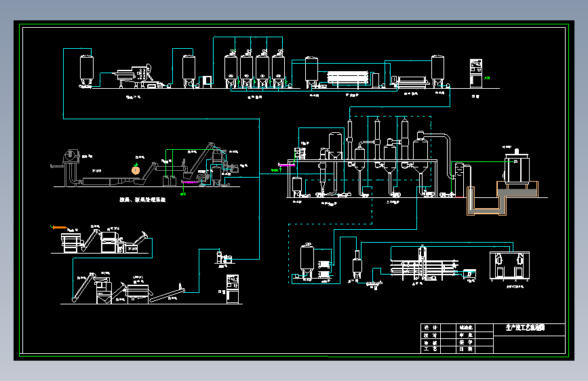This screenshot has height=381, width=588.
Task: Click the orange fruit symbol in the washing line
Action: (136, 170)
